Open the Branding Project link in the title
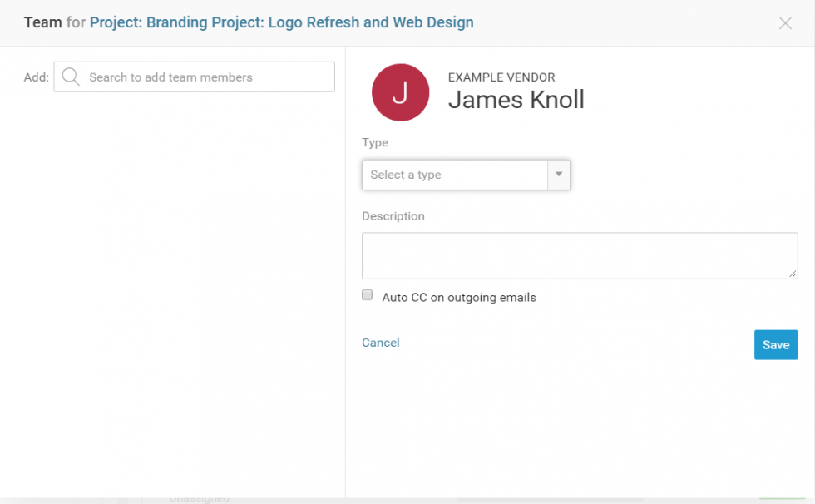The width and height of the screenshot is (815, 504). coord(281,22)
